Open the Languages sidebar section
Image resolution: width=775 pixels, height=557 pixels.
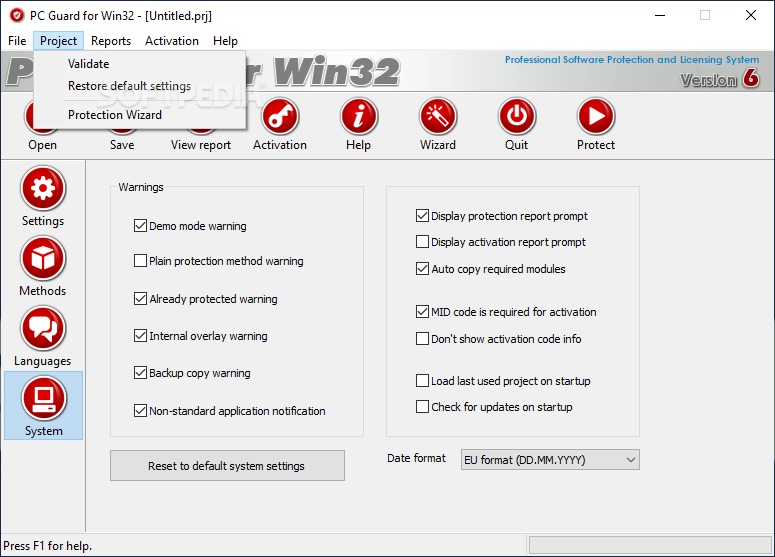(x=43, y=337)
